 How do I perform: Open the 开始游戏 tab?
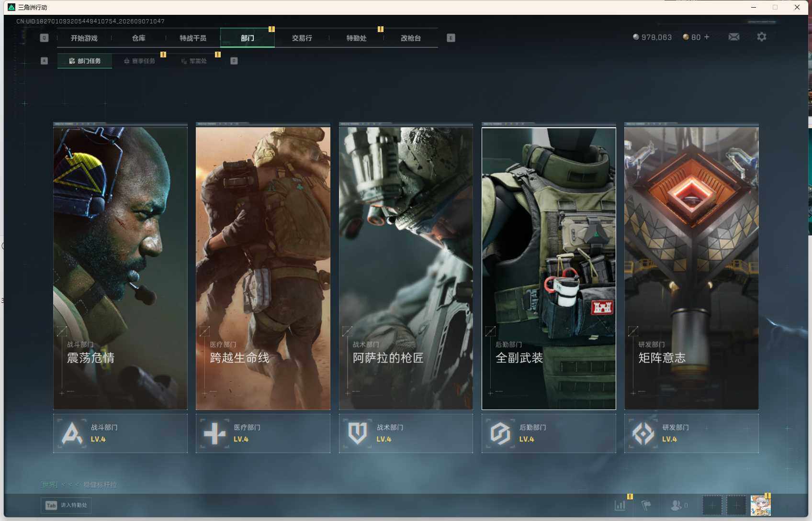click(84, 38)
